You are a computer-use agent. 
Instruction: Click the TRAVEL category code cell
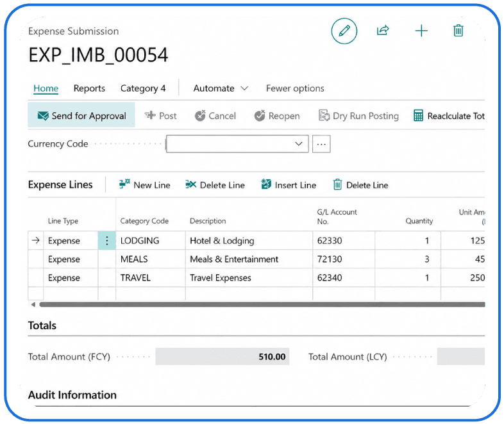pos(151,277)
